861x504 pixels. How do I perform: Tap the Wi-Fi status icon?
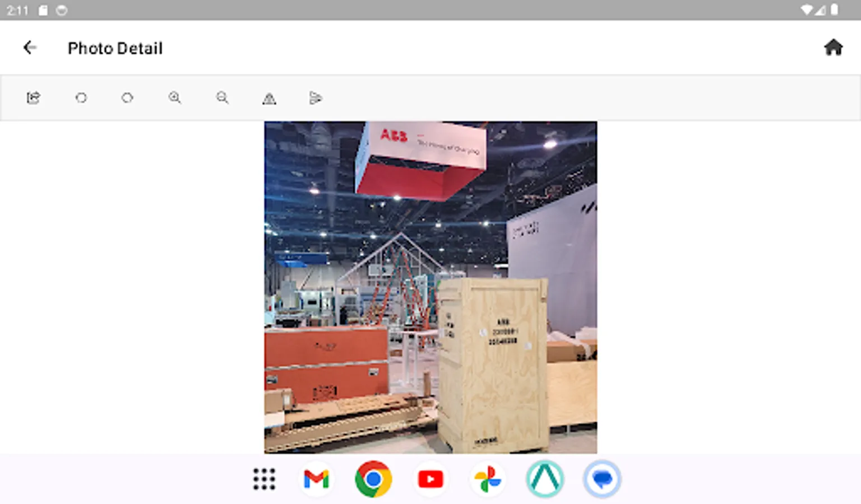[x=807, y=8]
